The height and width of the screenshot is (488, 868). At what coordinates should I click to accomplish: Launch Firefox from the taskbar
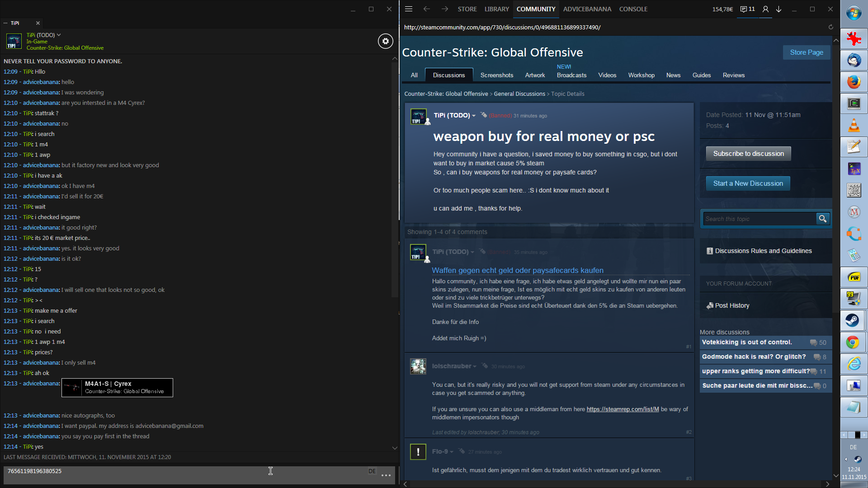click(853, 82)
